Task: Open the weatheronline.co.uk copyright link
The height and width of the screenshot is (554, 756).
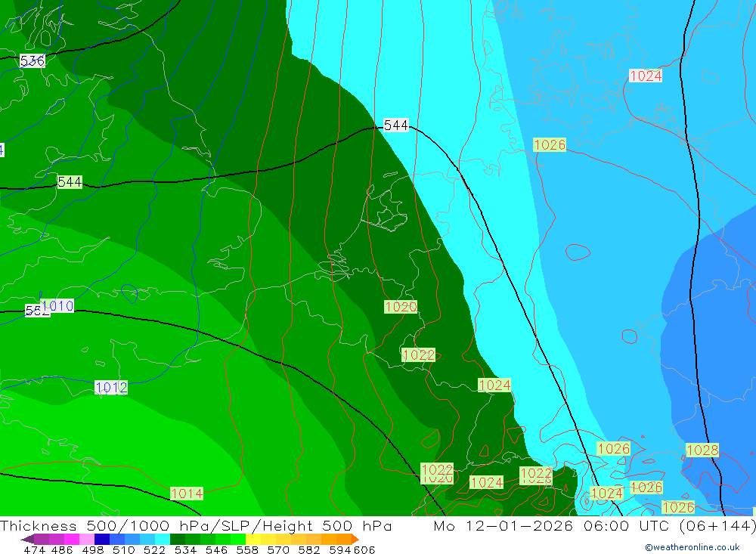Action: coord(692,547)
